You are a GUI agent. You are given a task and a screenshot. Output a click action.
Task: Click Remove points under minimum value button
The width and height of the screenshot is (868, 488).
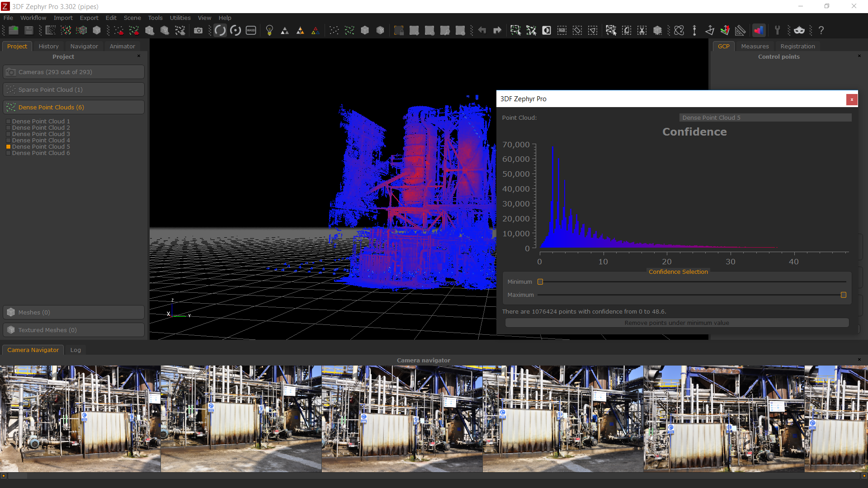(x=677, y=323)
